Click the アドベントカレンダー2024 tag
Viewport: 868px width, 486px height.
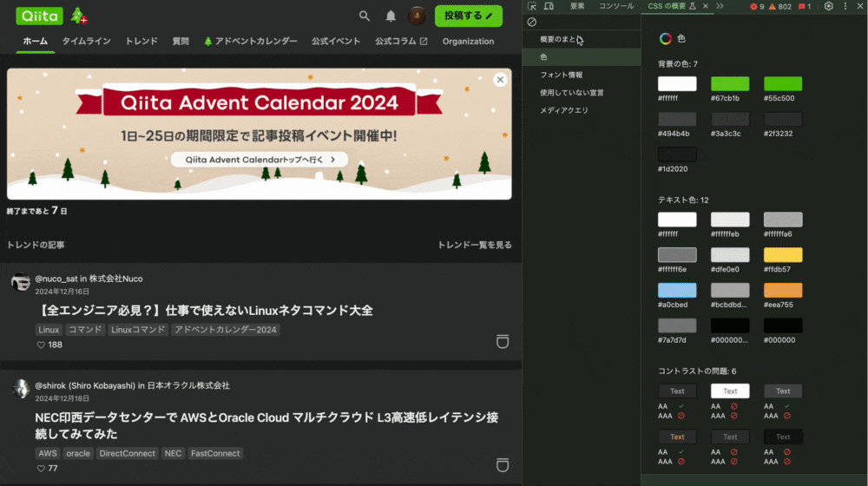pyautogui.click(x=226, y=329)
